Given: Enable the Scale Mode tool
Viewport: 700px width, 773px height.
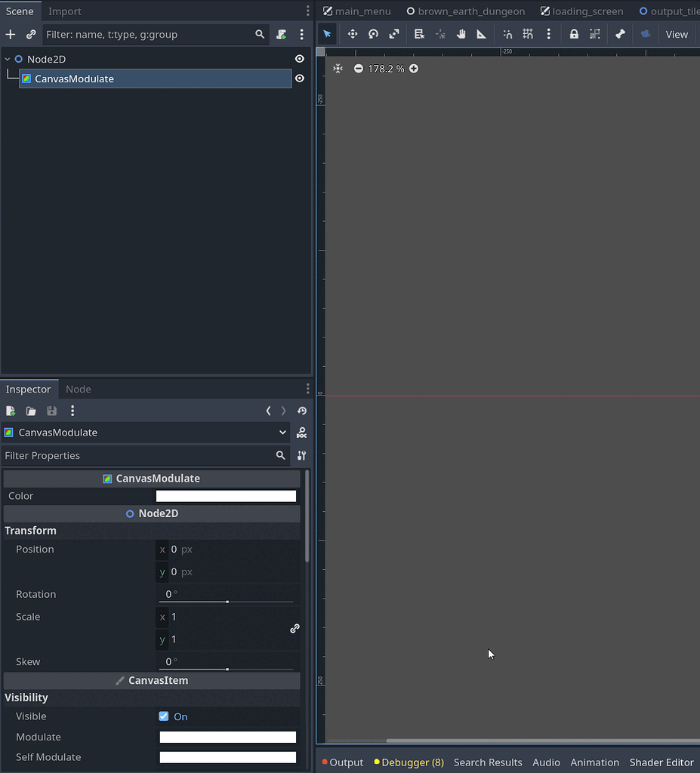Looking at the screenshot, I should coord(394,34).
